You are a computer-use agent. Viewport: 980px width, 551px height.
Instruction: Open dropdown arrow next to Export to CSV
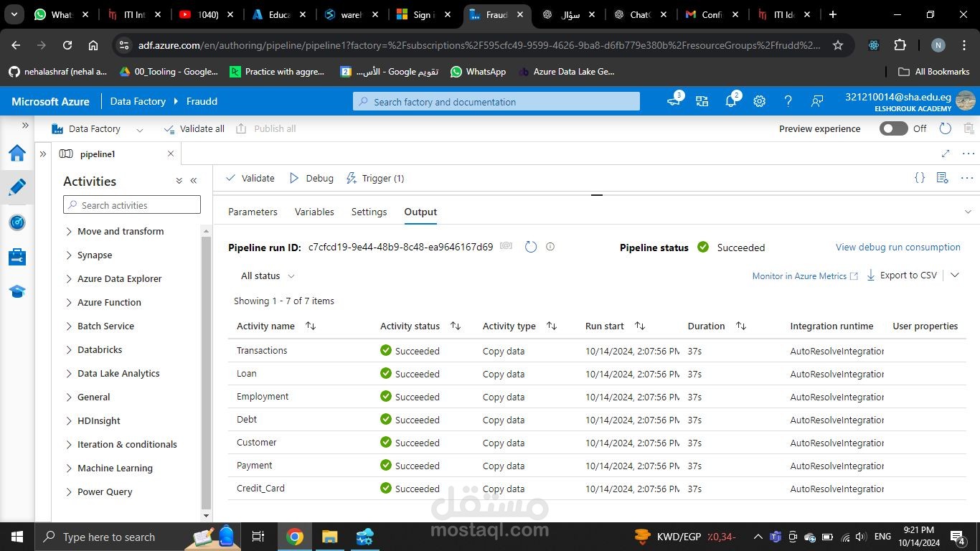click(955, 275)
